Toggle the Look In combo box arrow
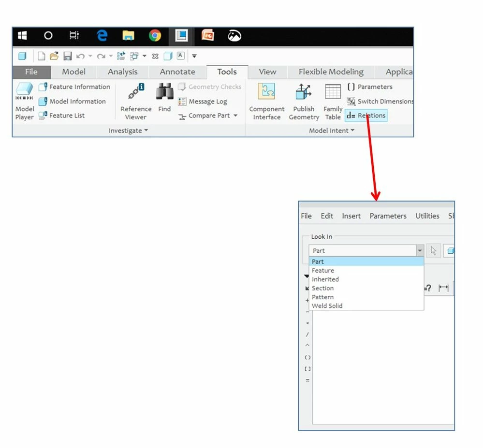 pos(420,251)
